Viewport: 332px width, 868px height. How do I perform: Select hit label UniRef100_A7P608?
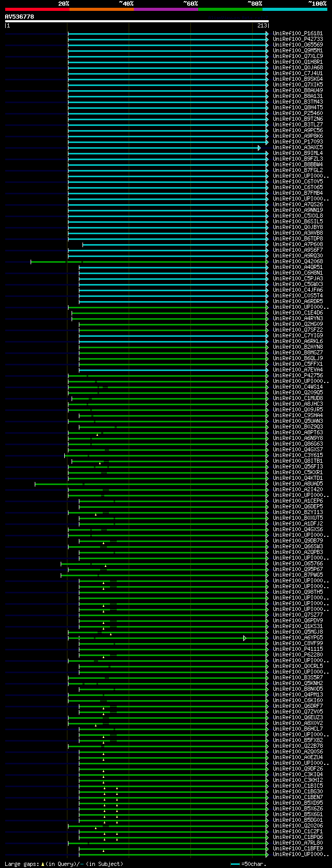(x=298, y=244)
